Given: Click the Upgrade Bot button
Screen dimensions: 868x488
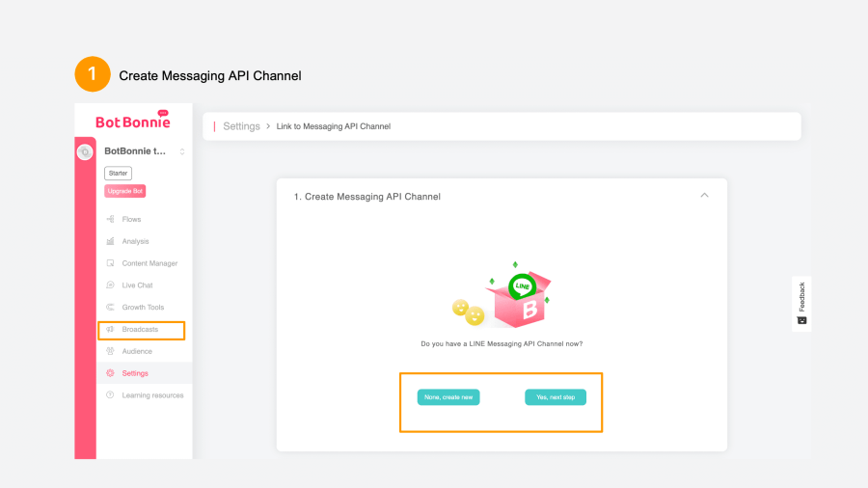Looking at the screenshot, I should (125, 191).
